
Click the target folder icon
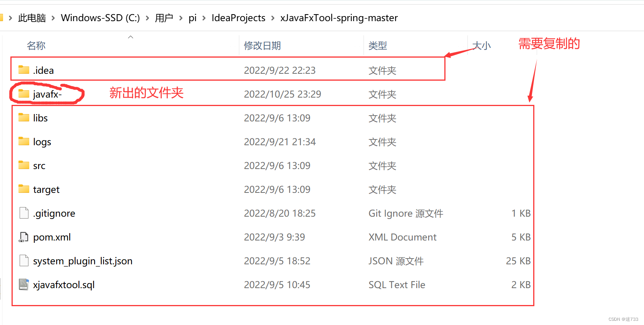click(x=24, y=189)
